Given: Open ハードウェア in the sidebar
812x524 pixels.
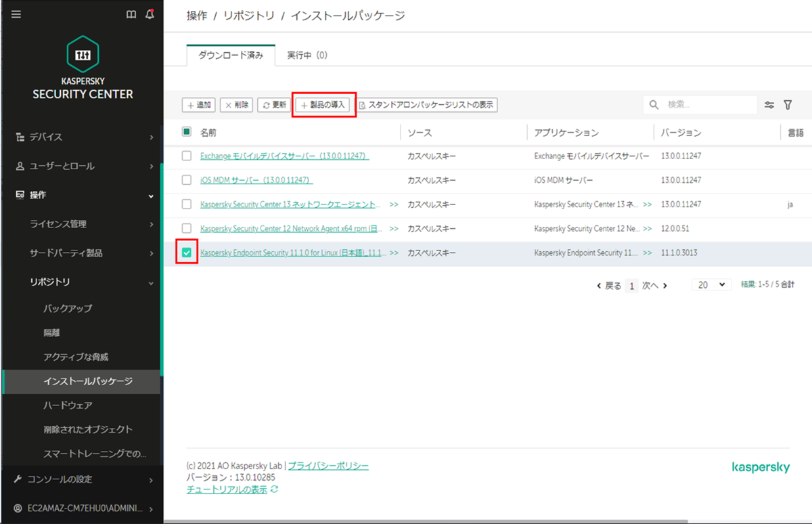Looking at the screenshot, I should click(x=68, y=405).
